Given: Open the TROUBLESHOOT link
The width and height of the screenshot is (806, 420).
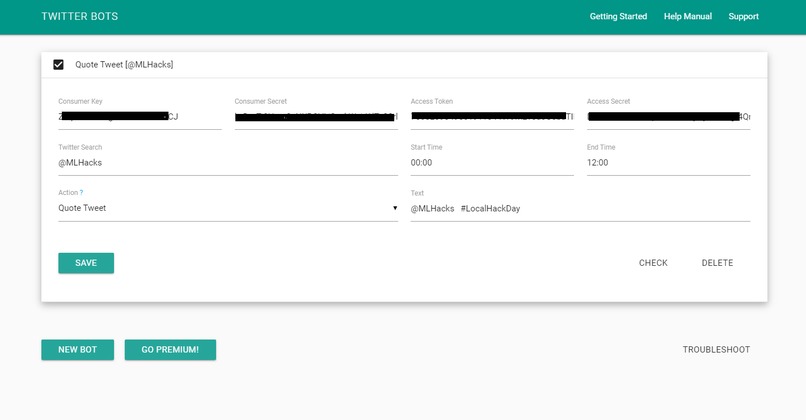Looking at the screenshot, I should click(716, 350).
